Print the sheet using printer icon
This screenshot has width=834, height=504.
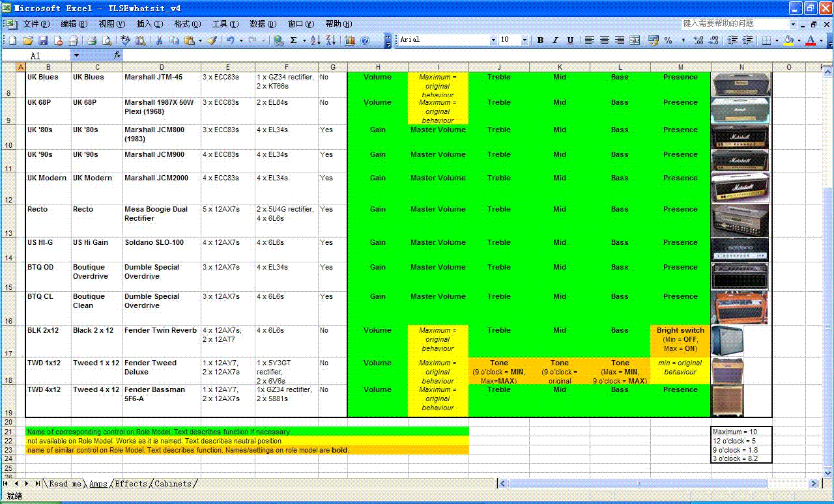coord(91,40)
